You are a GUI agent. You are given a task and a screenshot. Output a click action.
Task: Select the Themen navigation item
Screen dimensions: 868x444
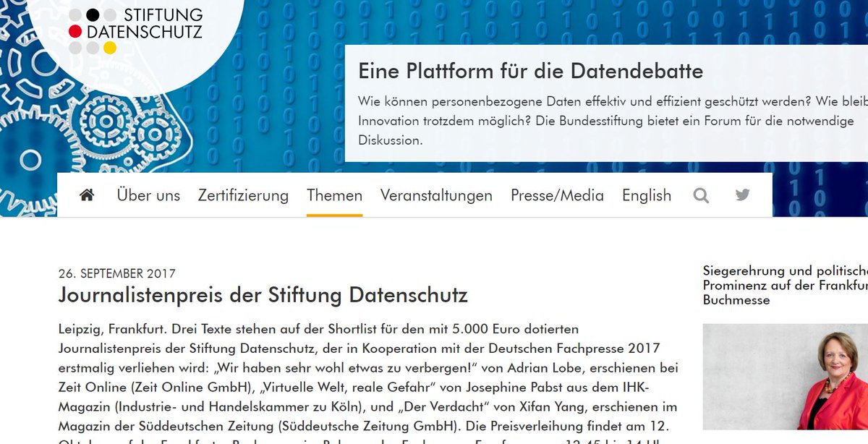(334, 195)
